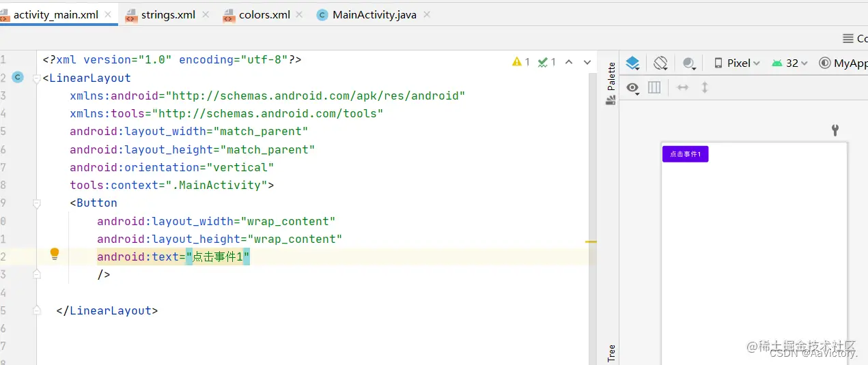The width and height of the screenshot is (868, 365).
Task: Click the </LinearLayout> closing tag
Action: pos(107,310)
